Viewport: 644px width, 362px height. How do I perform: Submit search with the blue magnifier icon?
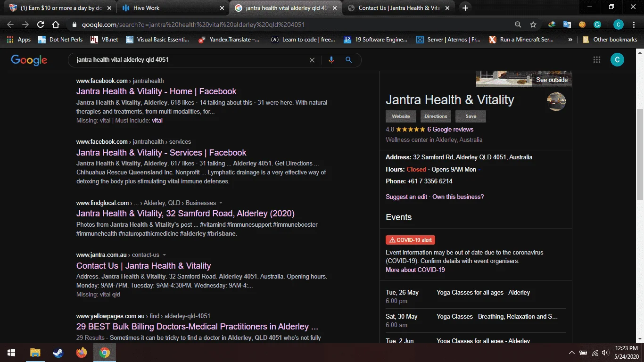[x=349, y=60]
